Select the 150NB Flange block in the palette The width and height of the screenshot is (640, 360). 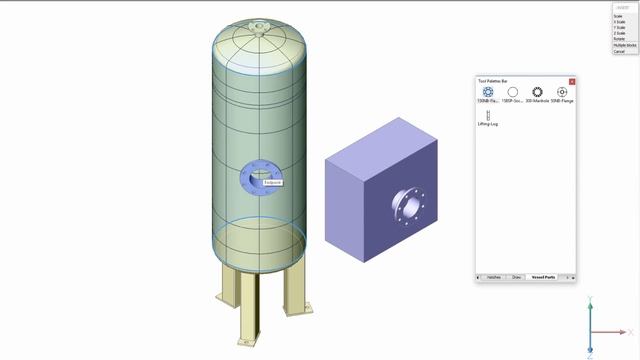click(488, 94)
